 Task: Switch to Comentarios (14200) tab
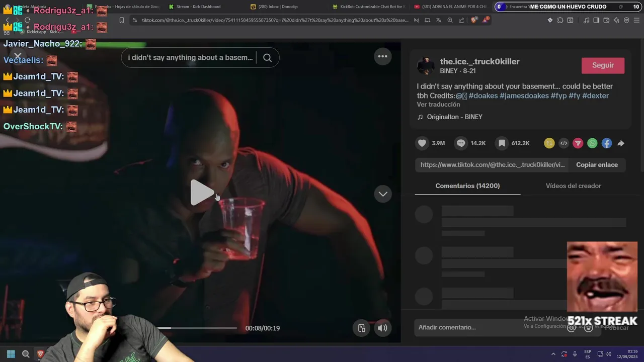(x=467, y=186)
